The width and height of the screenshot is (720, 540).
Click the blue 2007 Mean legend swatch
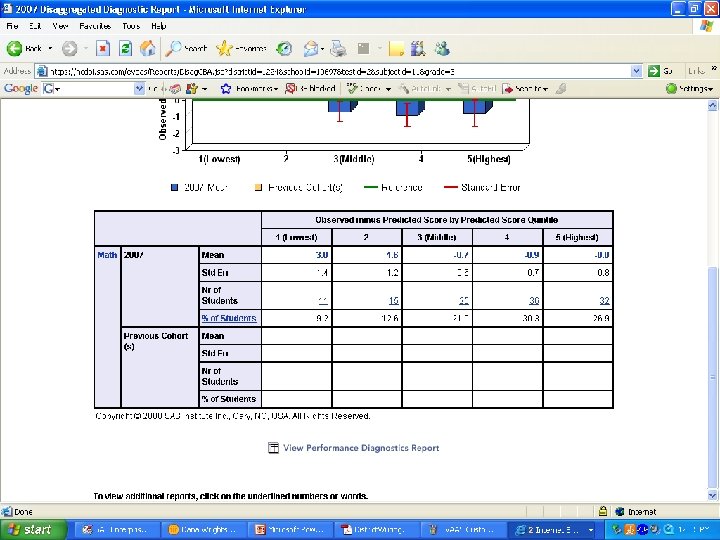[x=174, y=187]
